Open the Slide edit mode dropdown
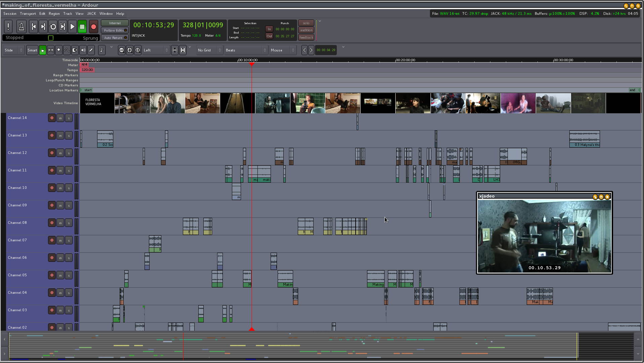Viewport: 644px width, 363px height. coord(13,50)
